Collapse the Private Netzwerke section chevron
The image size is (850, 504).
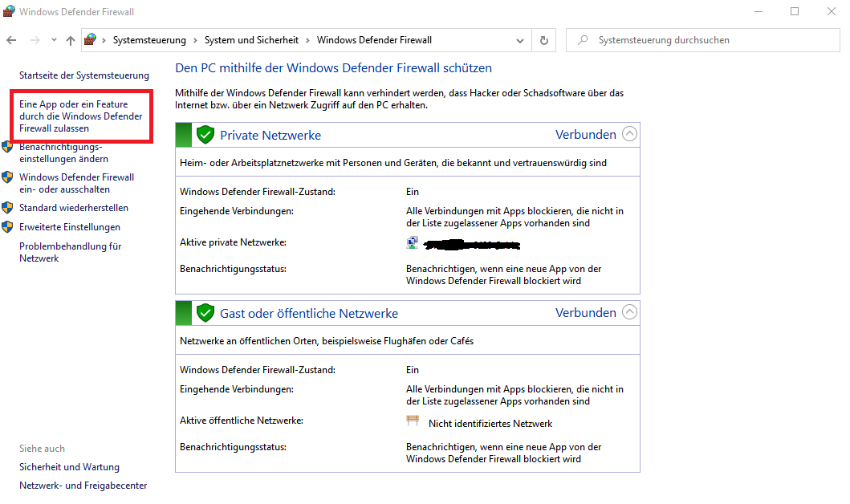pyautogui.click(x=630, y=134)
